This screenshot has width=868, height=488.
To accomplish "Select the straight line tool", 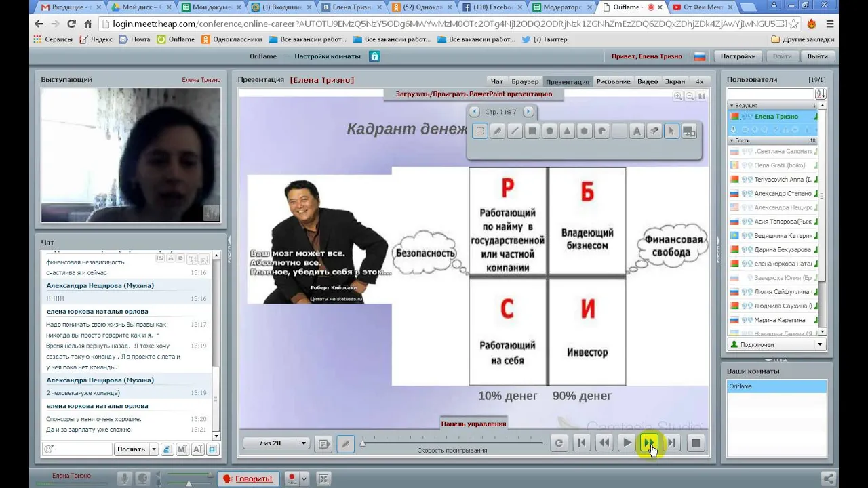I will point(515,131).
